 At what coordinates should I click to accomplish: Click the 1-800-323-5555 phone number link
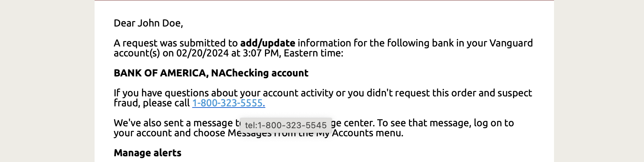[229, 103]
